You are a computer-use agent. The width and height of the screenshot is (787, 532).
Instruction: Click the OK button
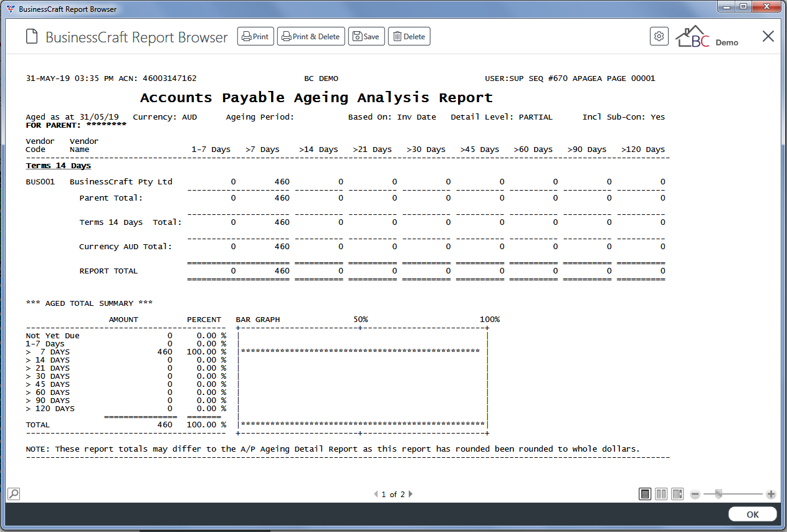753,515
